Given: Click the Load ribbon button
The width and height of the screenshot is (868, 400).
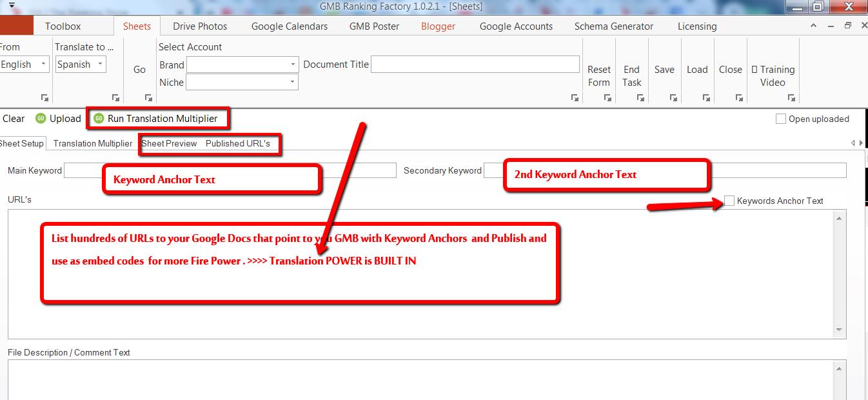Looking at the screenshot, I should [x=697, y=70].
